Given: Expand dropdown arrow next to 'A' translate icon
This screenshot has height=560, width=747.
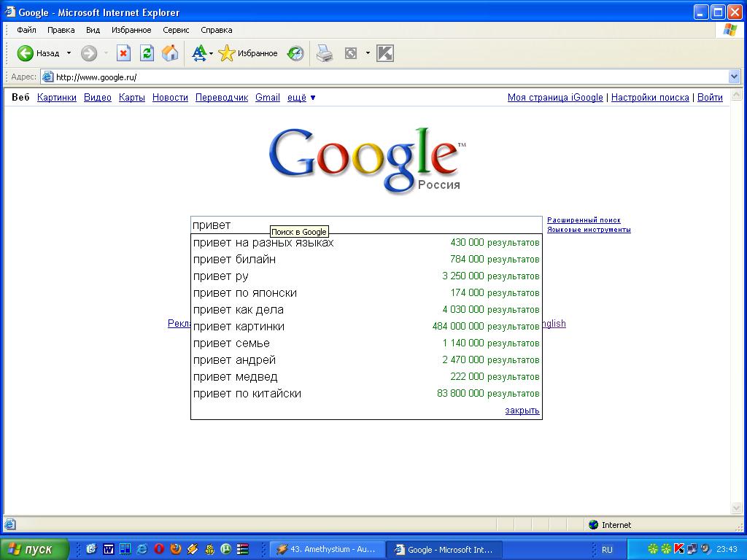Looking at the screenshot, I should coord(211,53).
